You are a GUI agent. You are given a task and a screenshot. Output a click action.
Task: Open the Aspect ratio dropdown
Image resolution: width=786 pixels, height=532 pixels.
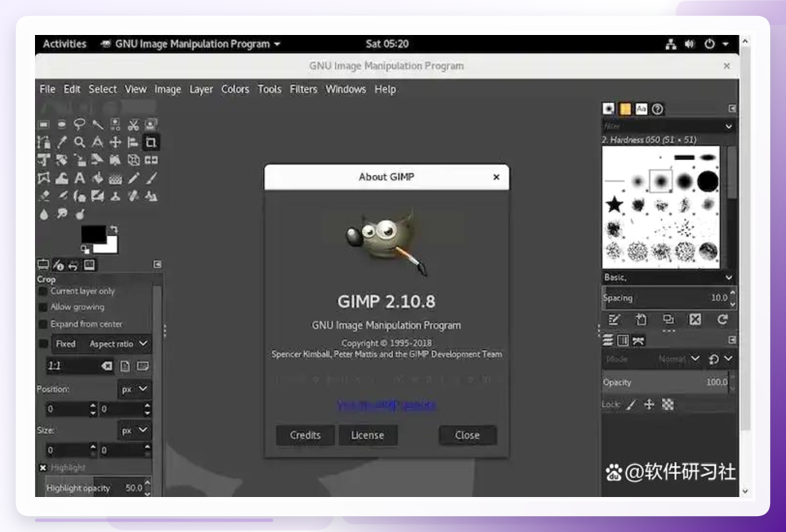tap(119, 344)
